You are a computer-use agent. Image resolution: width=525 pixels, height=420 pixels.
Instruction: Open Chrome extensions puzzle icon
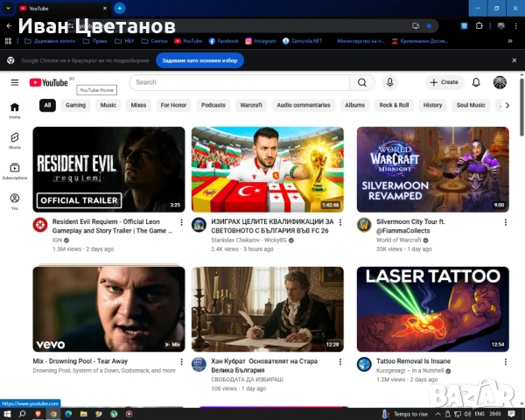point(479,25)
